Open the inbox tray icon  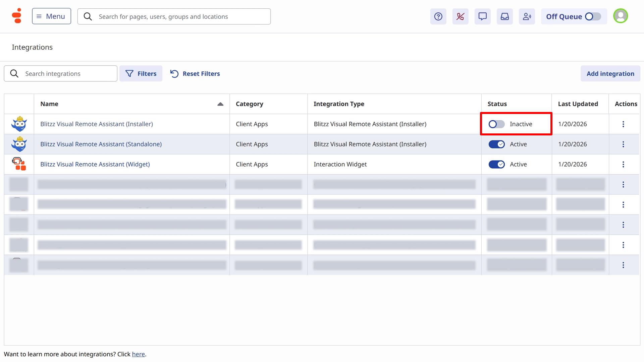click(x=504, y=16)
